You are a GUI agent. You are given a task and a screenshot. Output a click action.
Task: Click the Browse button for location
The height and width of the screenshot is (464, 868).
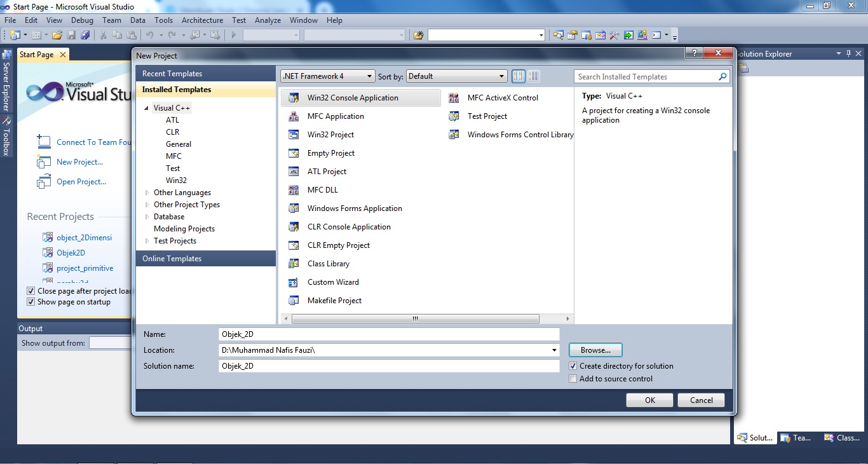tap(595, 350)
